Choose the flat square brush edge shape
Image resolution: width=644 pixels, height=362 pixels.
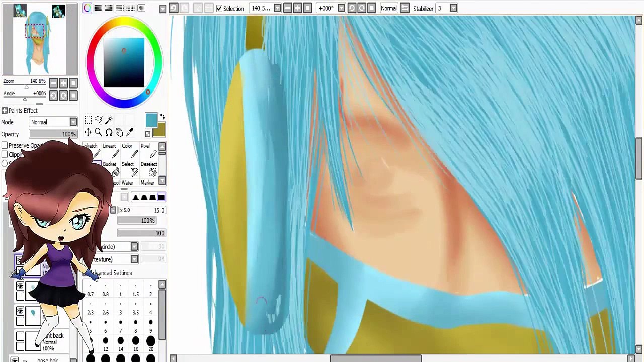pos(161,197)
